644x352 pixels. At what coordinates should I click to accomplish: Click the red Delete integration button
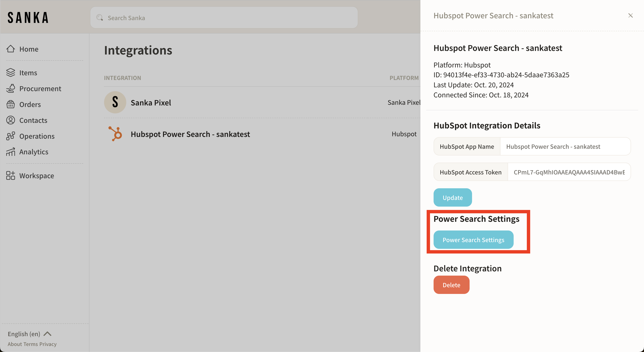coord(451,285)
